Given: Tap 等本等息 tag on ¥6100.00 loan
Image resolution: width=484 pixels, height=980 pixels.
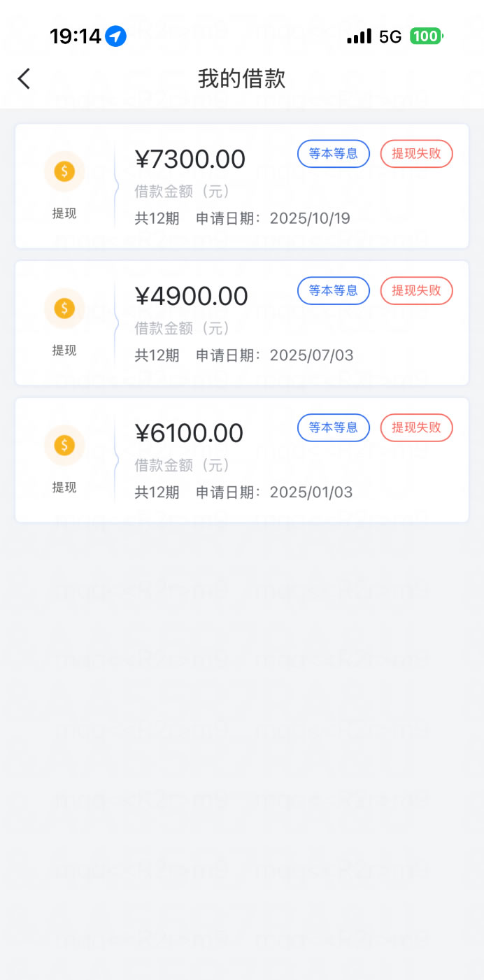Looking at the screenshot, I should click(x=334, y=427).
